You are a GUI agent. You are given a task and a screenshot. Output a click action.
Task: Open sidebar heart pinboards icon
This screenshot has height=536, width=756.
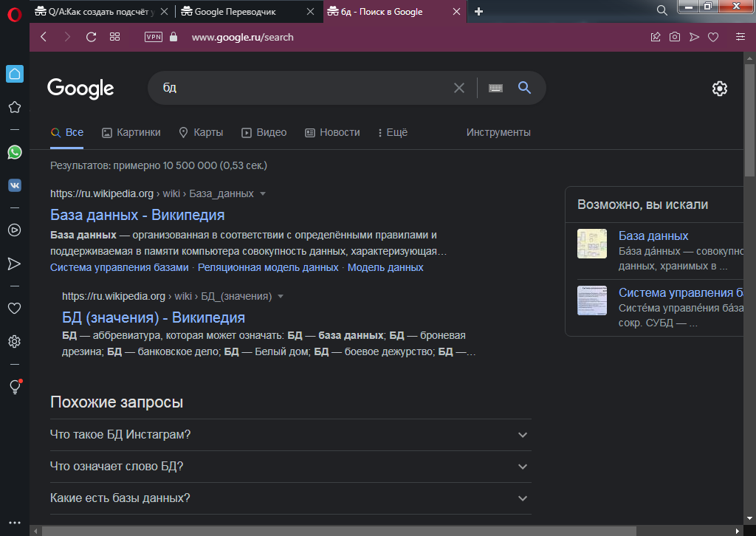point(15,308)
